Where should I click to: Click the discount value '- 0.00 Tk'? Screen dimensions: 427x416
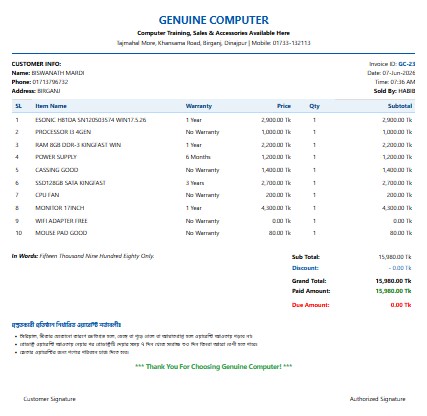(x=400, y=268)
